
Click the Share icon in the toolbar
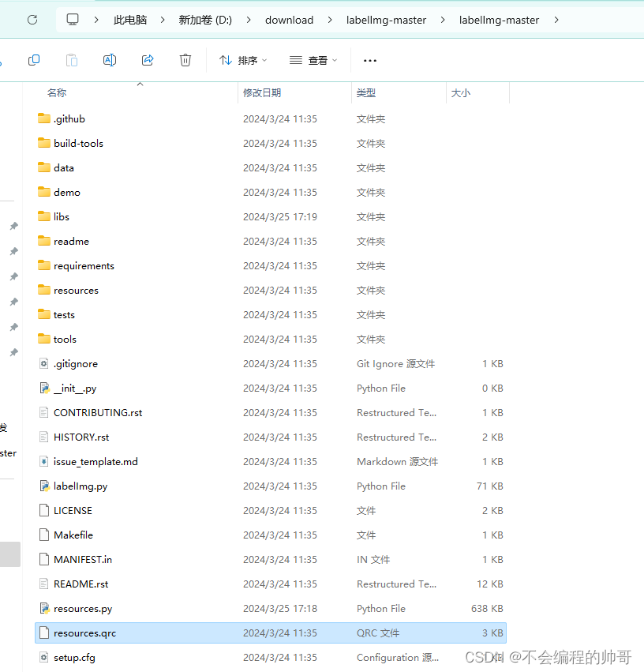[x=147, y=60]
